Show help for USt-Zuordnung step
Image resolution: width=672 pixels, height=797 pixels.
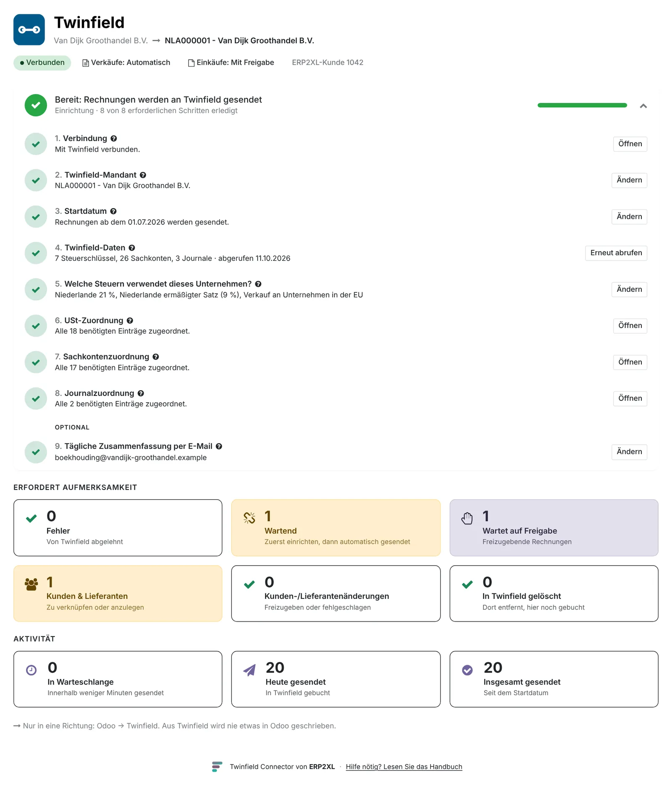point(130,321)
